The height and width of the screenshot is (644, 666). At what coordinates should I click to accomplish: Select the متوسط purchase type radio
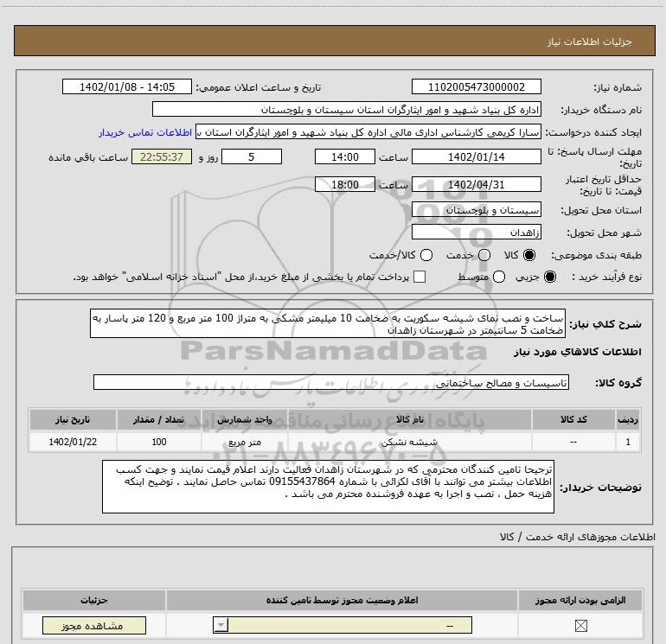click(499, 277)
